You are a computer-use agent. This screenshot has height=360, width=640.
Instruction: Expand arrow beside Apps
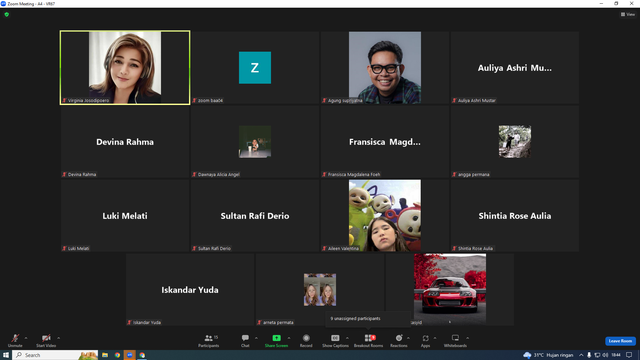[435, 338]
